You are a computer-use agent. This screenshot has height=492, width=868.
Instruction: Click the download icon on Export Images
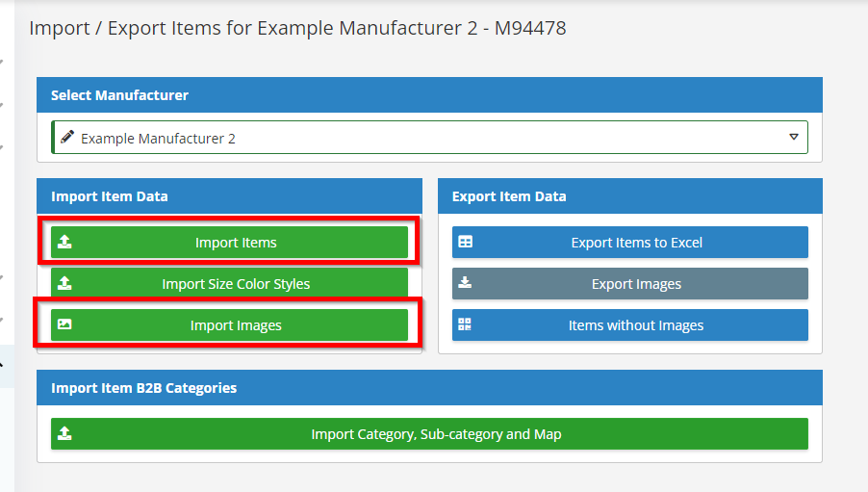(x=466, y=283)
